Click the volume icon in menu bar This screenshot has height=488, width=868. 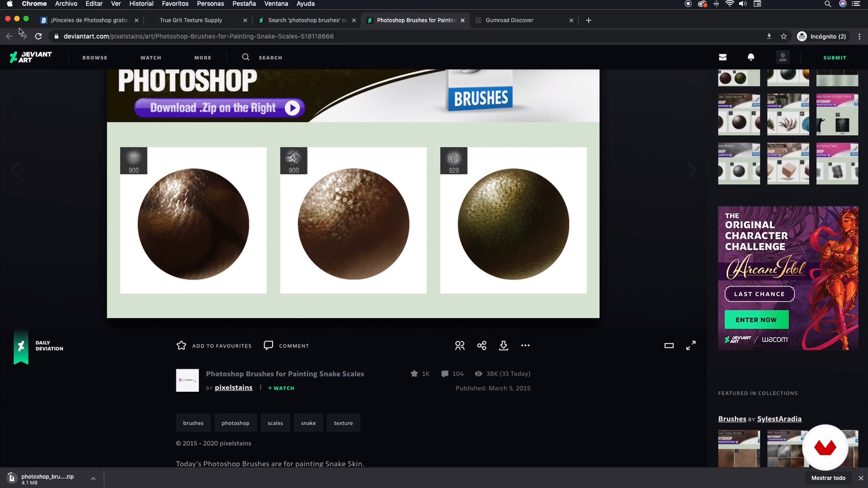743,4
